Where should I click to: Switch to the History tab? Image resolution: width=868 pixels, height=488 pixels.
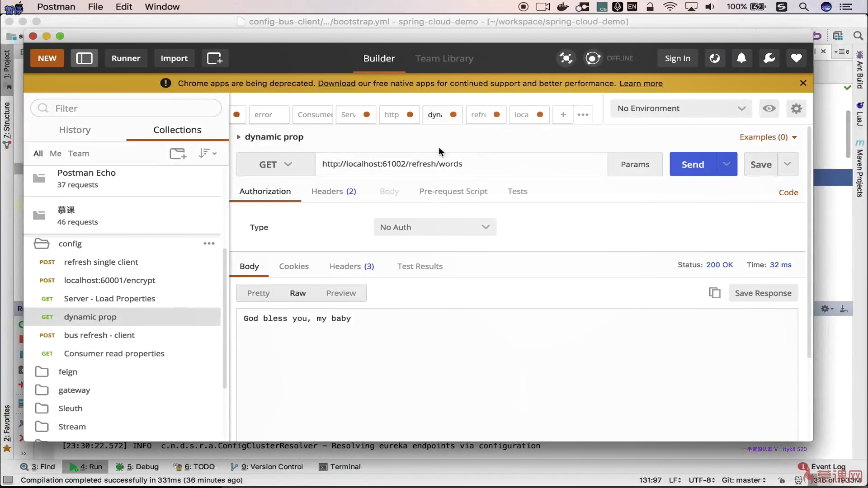(x=75, y=130)
